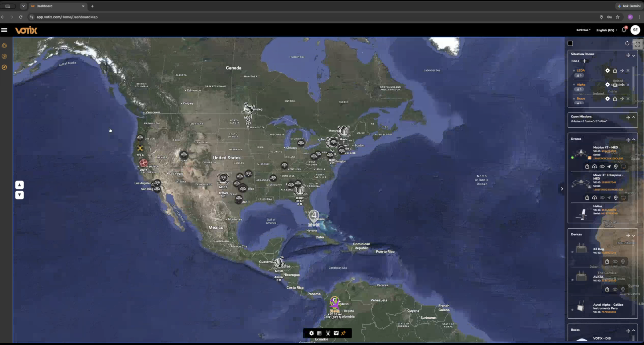
Task: Collapse the right side panel arrow
Action: point(562,189)
